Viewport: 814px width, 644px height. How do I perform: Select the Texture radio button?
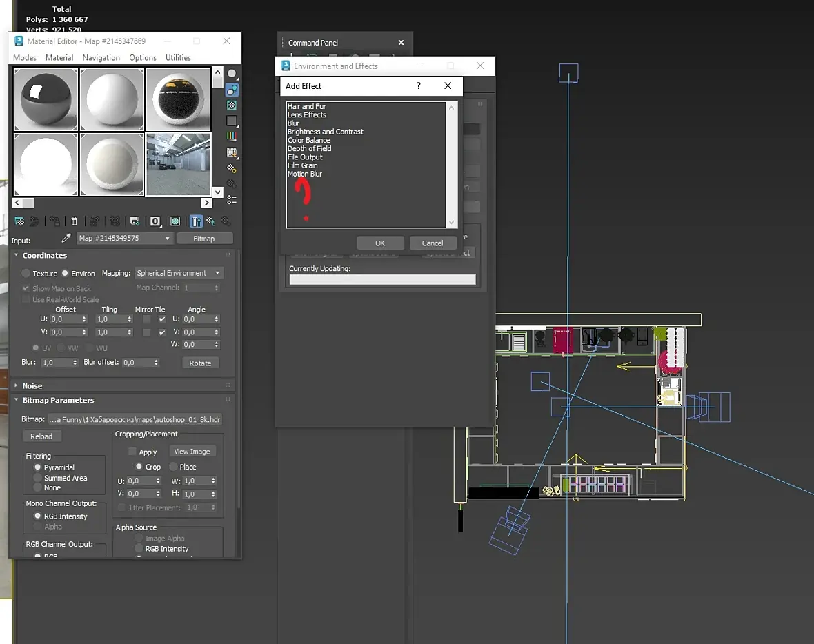pyautogui.click(x=26, y=274)
